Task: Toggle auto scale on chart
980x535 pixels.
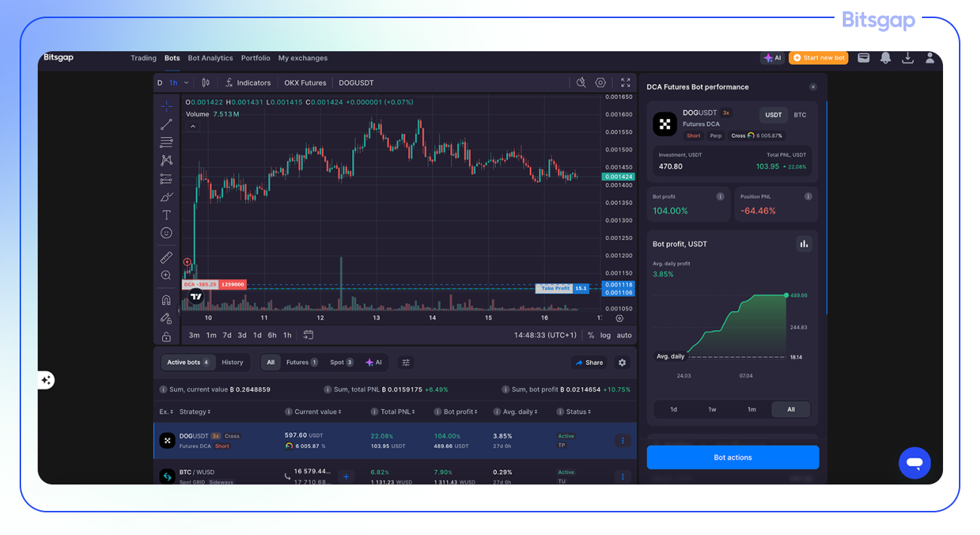Action: [624, 335]
